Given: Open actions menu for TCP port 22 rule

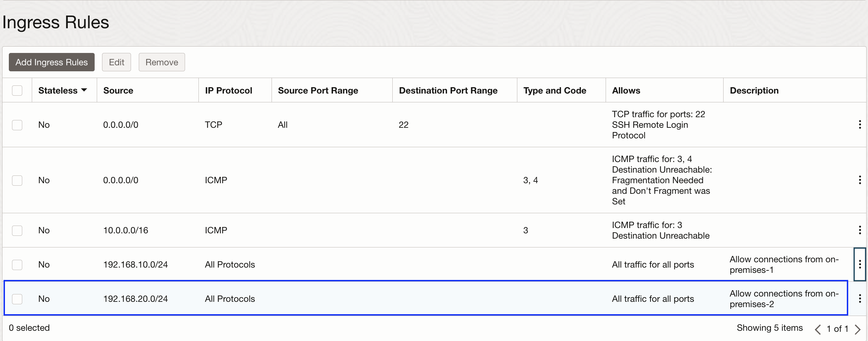Looking at the screenshot, I should pos(860,125).
